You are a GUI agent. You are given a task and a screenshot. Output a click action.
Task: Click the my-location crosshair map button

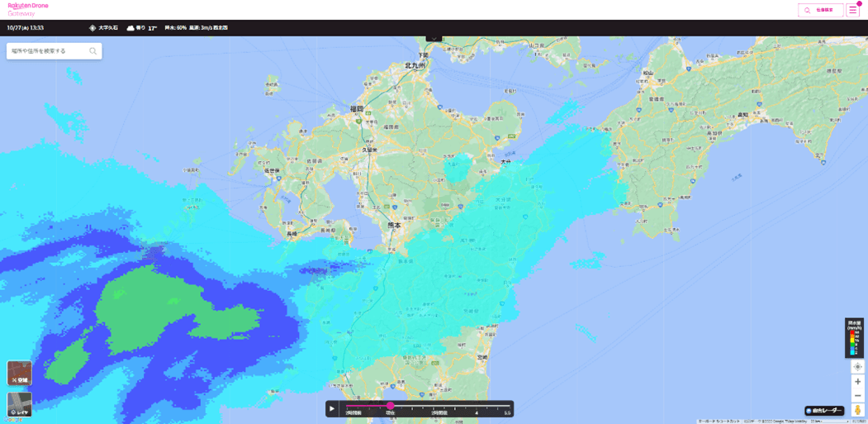pos(857,366)
